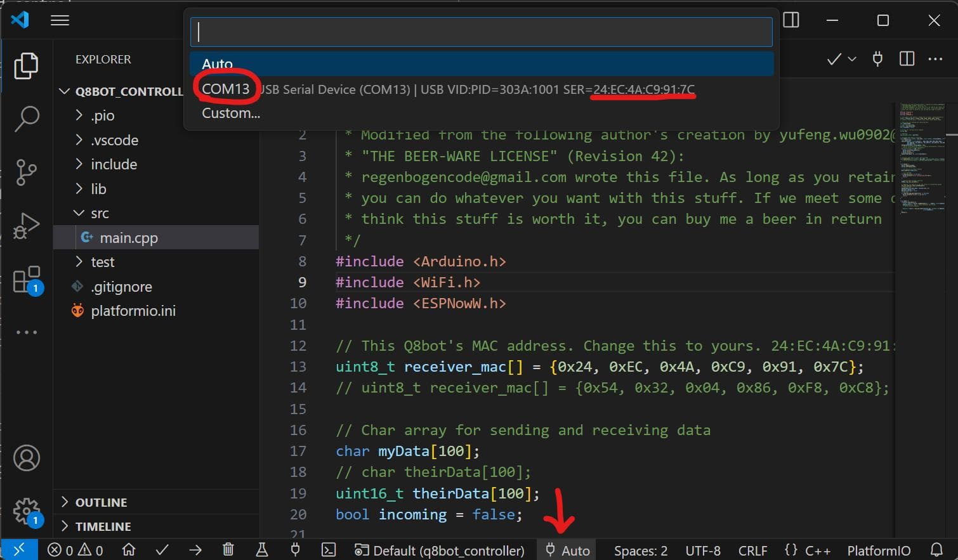Click the Build checkmark in the editor toolbar
This screenshot has width=958, height=560.
(x=834, y=59)
